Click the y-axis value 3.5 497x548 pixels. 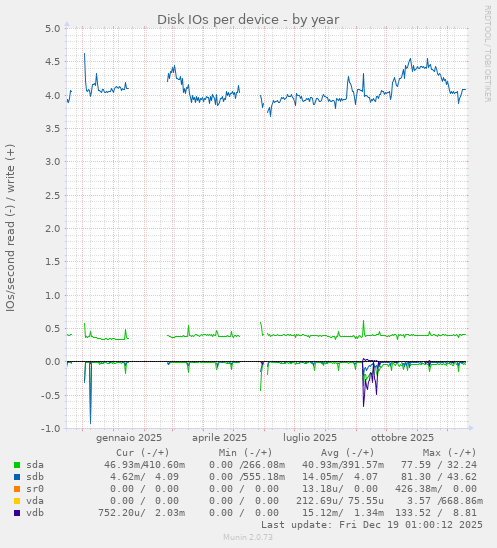53,129
